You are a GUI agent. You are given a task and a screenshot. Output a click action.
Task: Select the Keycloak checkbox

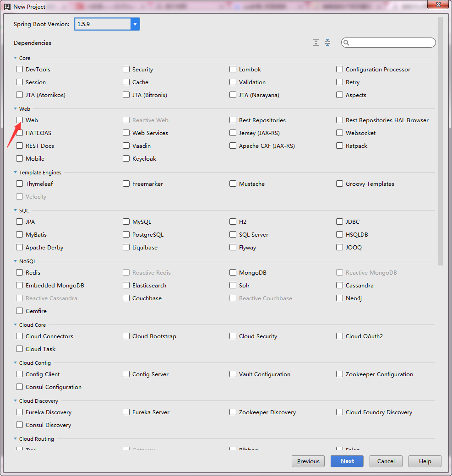[126, 158]
